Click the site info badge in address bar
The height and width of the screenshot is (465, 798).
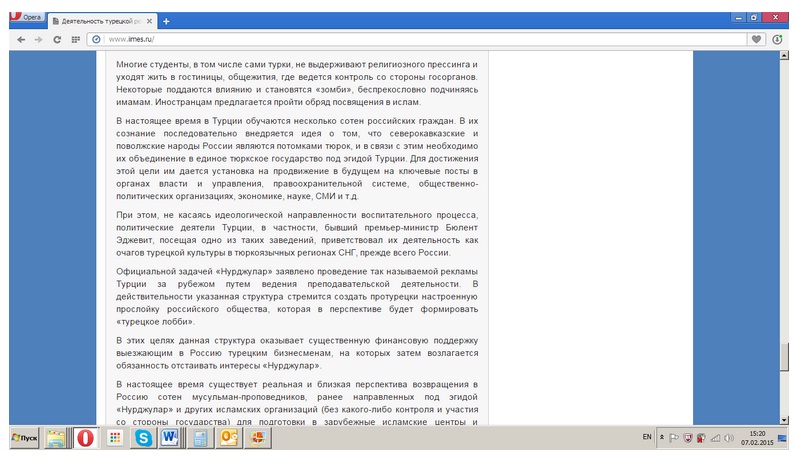[x=96, y=39]
